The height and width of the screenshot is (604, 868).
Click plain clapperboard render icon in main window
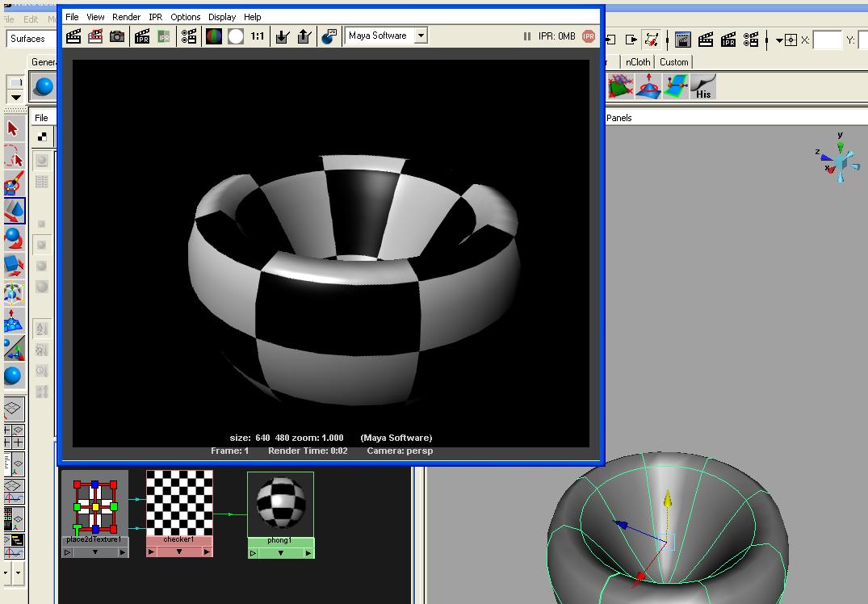coord(705,40)
